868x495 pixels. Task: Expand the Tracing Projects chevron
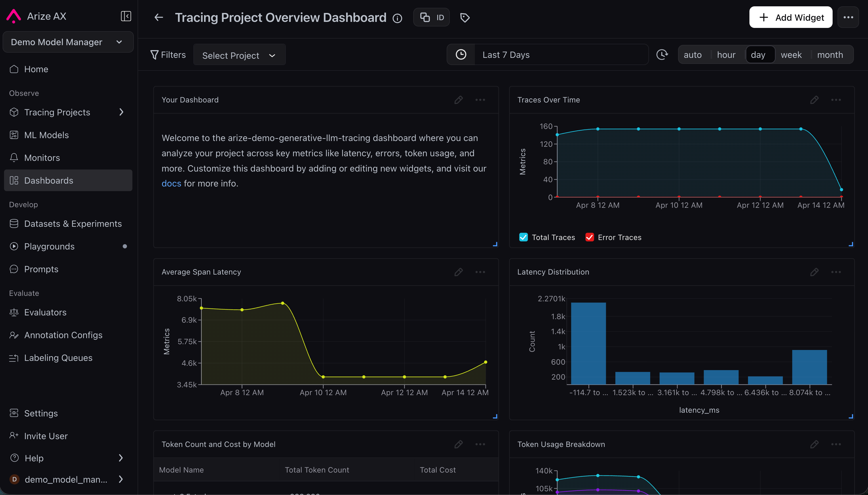click(x=121, y=112)
